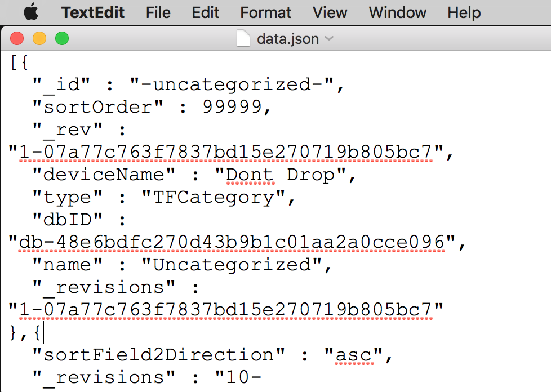Viewport: 551px width, 392px height.
Task: Open the Format menu
Action: point(266,12)
